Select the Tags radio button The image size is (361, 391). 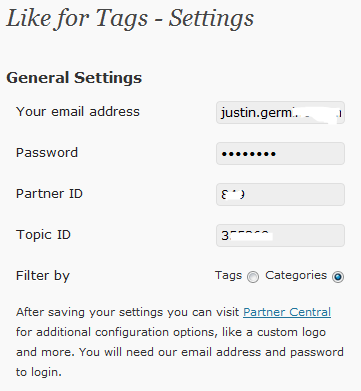click(253, 277)
